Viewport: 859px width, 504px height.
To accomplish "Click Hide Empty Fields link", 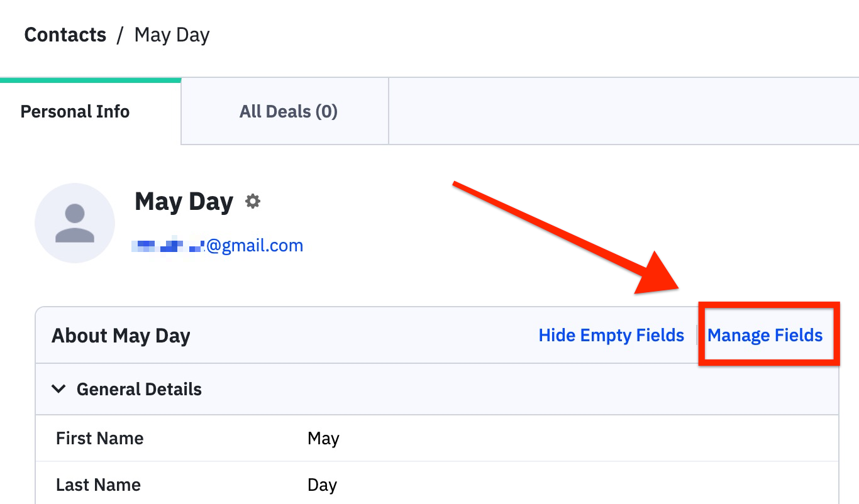I will click(611, 335).
